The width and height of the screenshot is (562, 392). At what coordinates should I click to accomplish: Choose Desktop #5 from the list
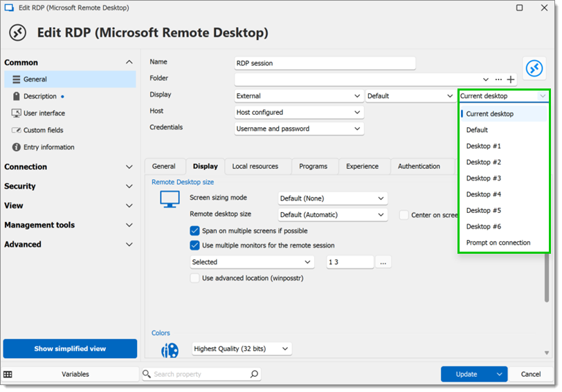tap(504, 210)
